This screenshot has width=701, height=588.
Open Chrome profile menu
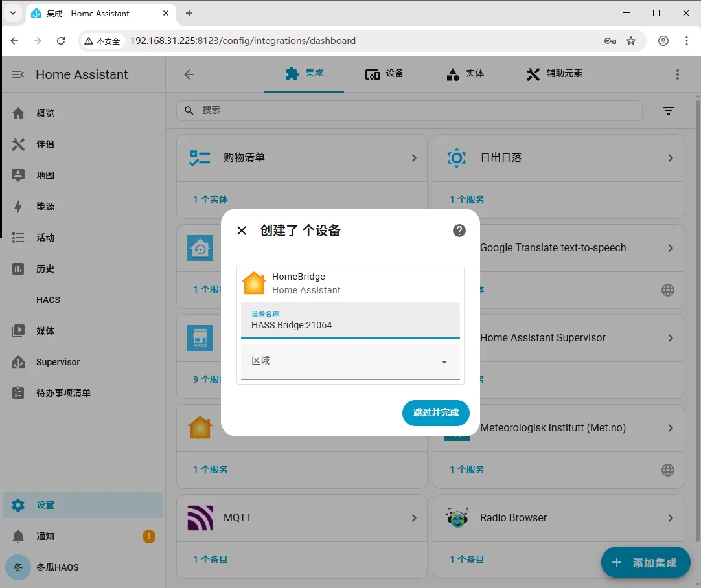(x=663, y=41)
